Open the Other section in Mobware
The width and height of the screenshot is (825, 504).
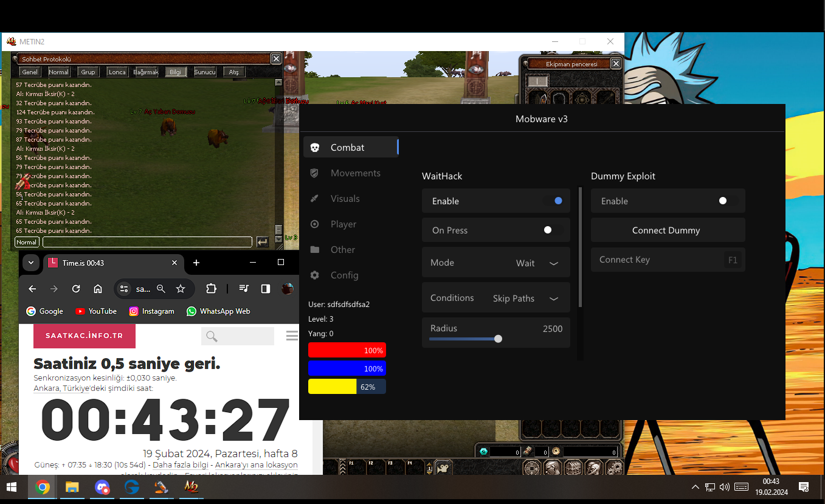(351, 250)
